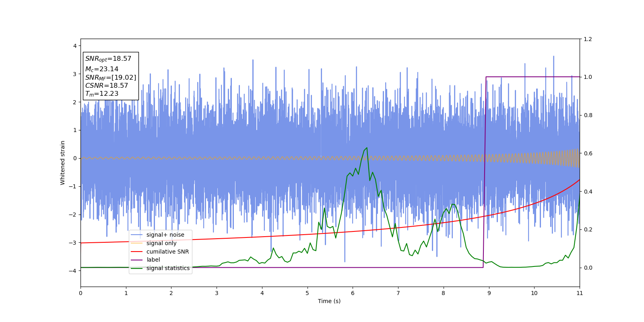Viewport: 644px width, 322px height.
Task: Click x-axis tick label 0
Action: coord(80,293)
